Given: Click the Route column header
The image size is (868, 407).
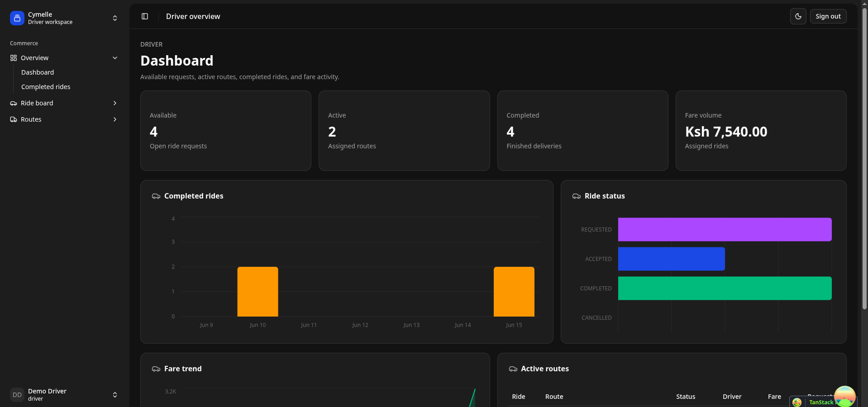Looking at the screenshot, I should pyautogui.click(x=554, y=397).
